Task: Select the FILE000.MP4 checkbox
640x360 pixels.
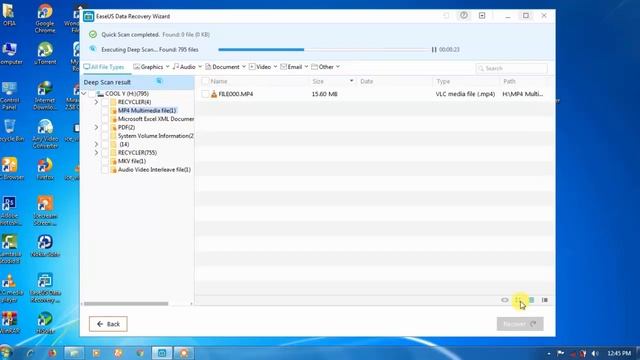Action: [205, 94]
